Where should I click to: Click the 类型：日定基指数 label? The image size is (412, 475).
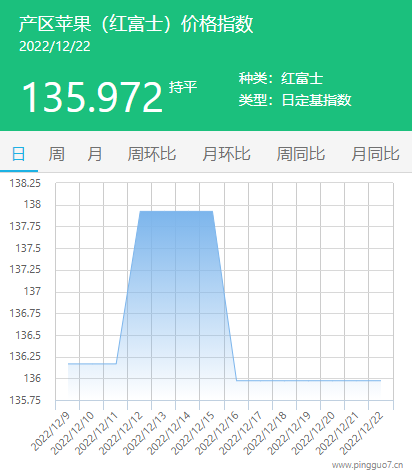click(x=295, y=100)
